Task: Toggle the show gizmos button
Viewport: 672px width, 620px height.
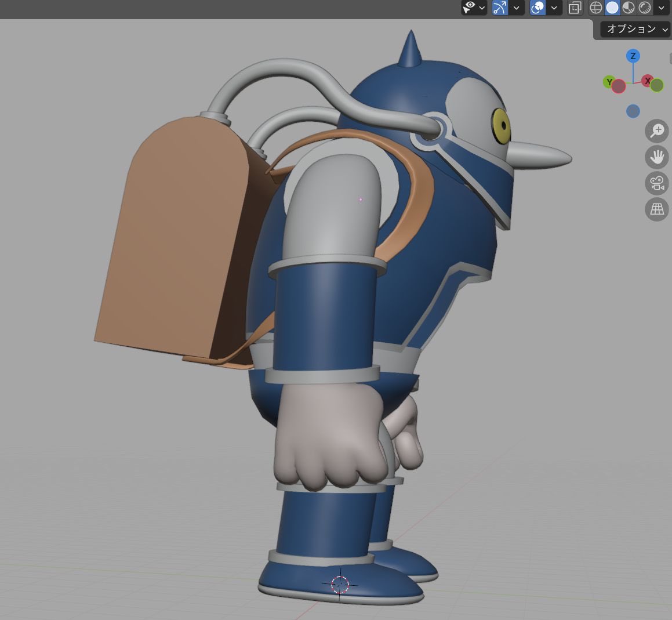Action: point(500,8)
